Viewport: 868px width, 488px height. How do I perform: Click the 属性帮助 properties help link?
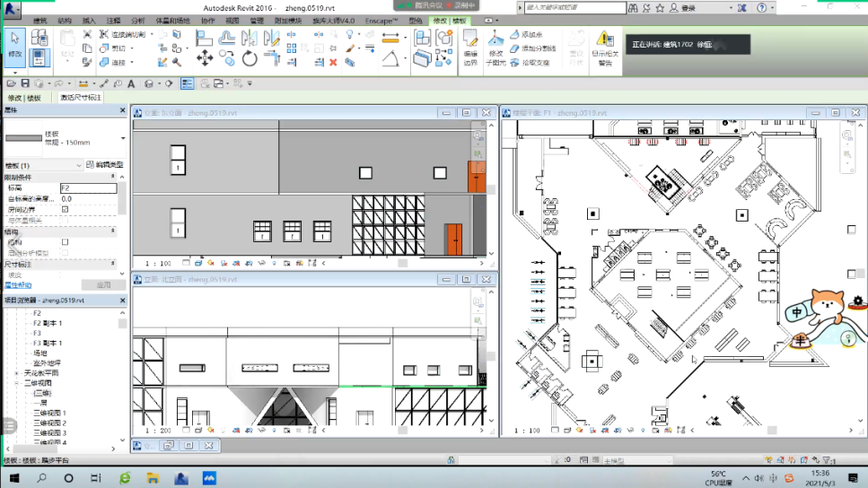pyautogui.click(x=19, y=285)
